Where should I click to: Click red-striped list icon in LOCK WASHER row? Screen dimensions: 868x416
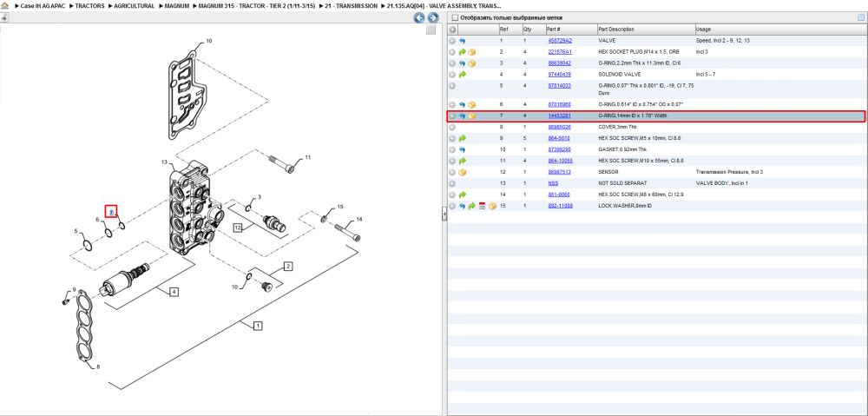(482, 206)
